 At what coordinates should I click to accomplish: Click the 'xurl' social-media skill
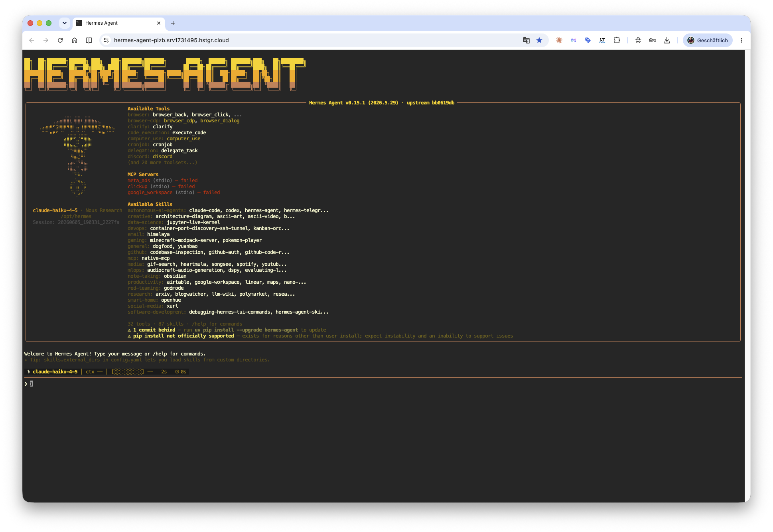coord(172,306)
